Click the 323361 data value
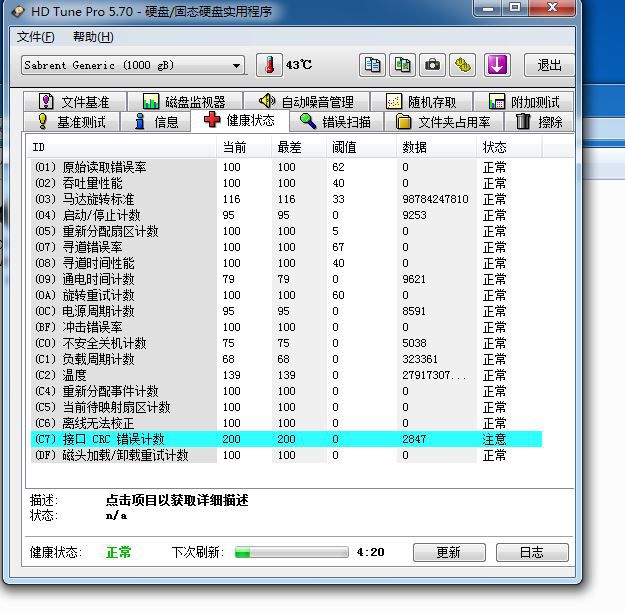Viewport: 625px width, 611px height. [420, 359]
